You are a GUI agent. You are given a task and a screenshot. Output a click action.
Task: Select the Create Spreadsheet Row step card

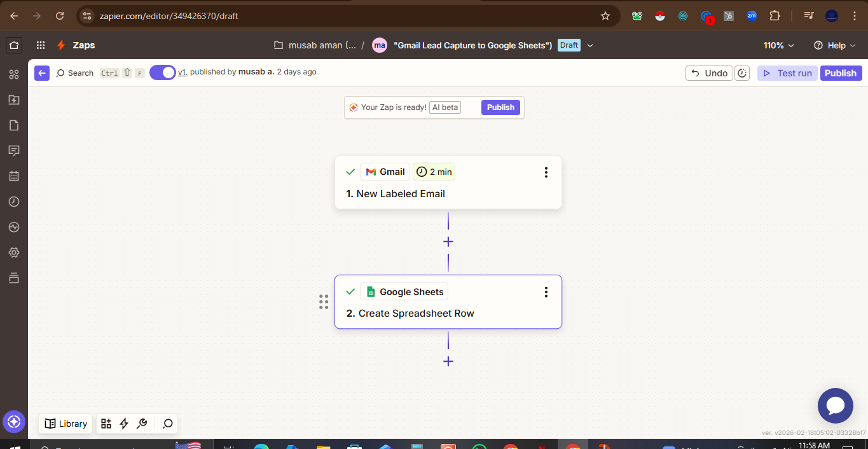(448, 313)
